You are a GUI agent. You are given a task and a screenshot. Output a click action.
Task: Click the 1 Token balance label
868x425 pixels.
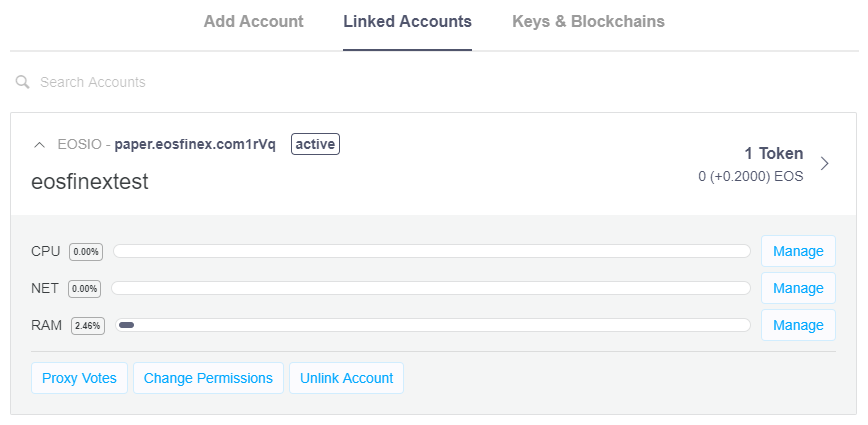pos(773,153)
